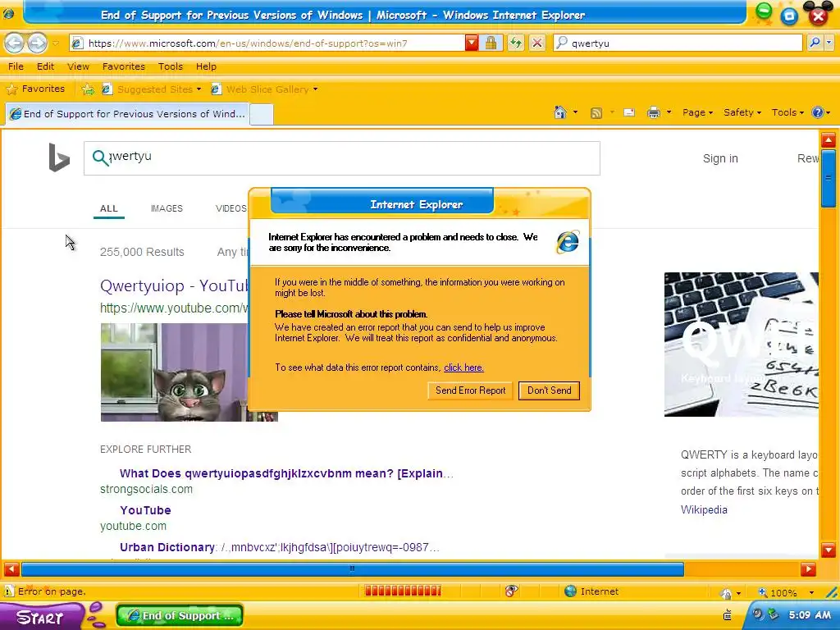
Task: Click the Bing search magnifier icon
Action: [x=99, y=157]
